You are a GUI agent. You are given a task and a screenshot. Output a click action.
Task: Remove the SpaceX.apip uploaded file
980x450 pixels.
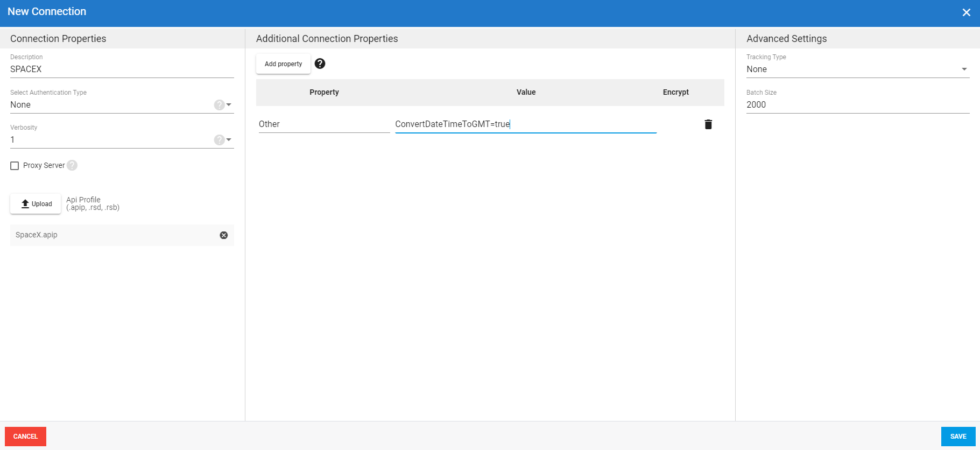point(224,235)
